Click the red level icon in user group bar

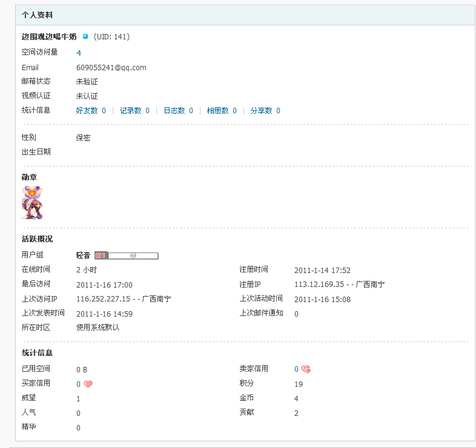click(x=101, y=255)
